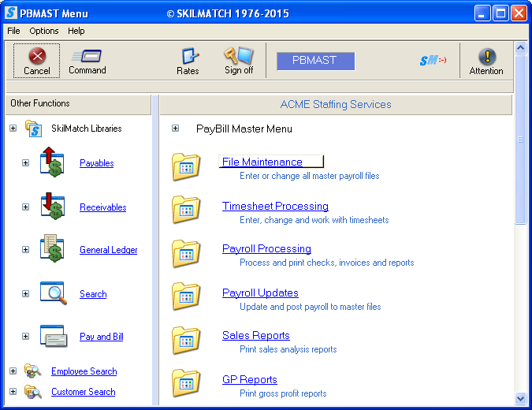The height and width of the screenshot is (410, 532).
Task: Open the Payroll Updates link
Action: pyautogui.click(x=260, y=293)
